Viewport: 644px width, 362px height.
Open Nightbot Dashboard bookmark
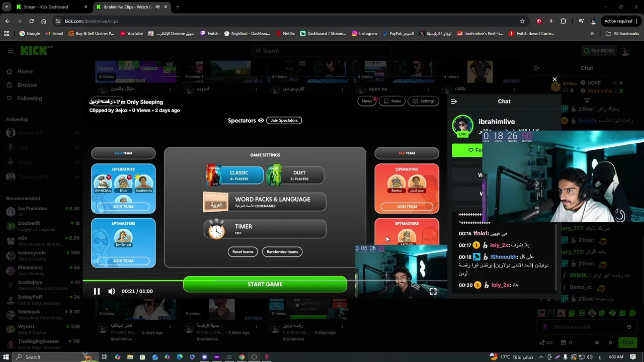pos(247,34)
